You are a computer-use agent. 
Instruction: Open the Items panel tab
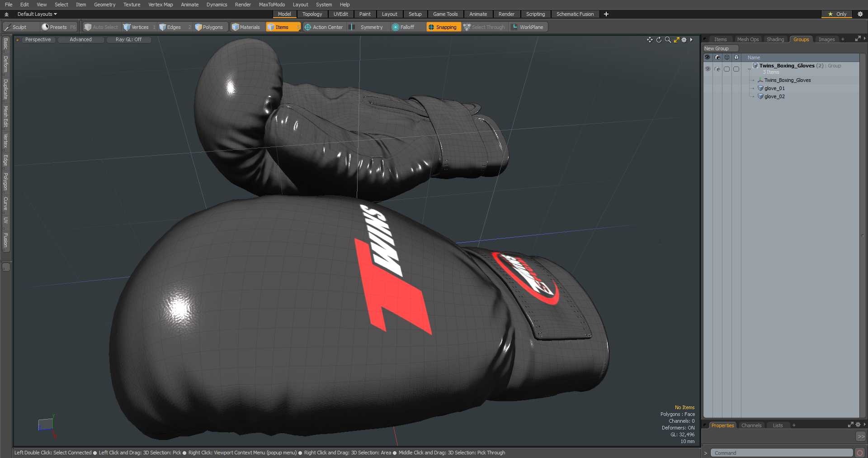click(720, 39)
